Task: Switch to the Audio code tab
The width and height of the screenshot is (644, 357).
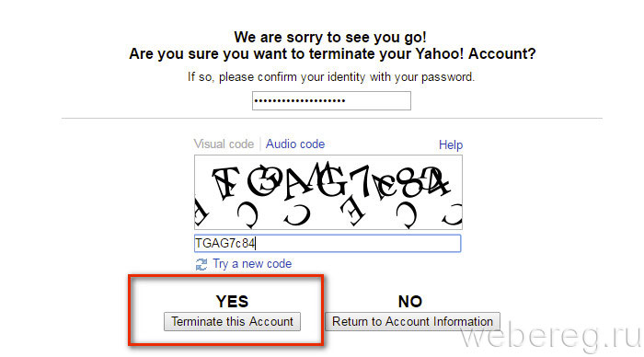Action: tap(295, 144)
